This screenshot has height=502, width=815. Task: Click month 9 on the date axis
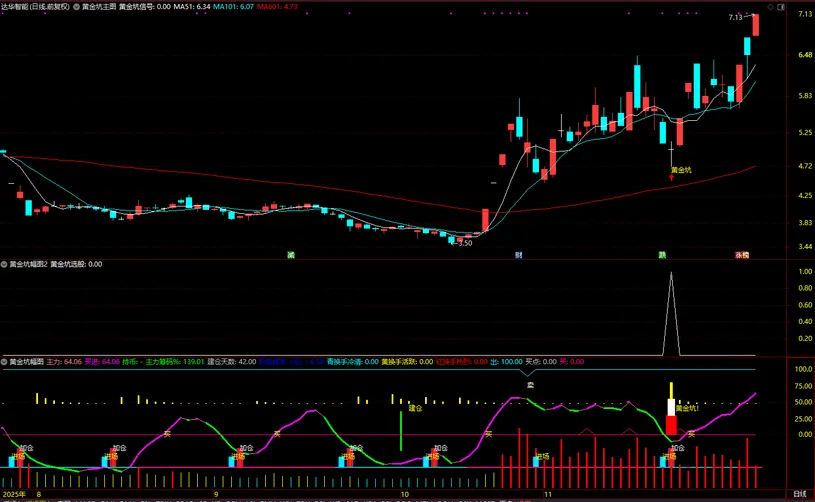[x=216, y=494]
